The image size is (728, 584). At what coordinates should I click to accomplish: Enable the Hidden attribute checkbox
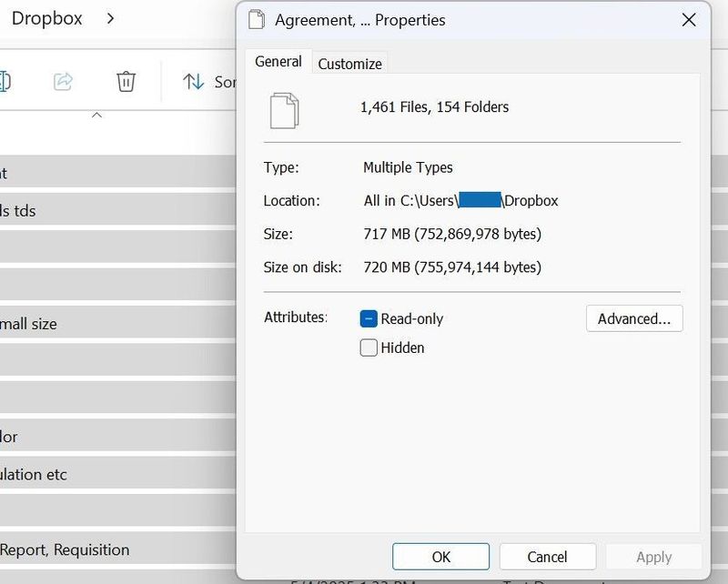point(369,347)
